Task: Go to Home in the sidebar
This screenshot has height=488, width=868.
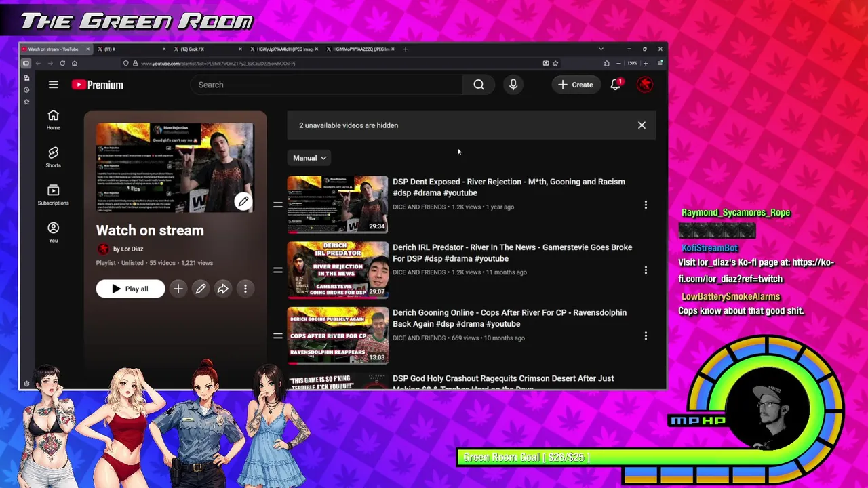Action: [x=54, y=120]
